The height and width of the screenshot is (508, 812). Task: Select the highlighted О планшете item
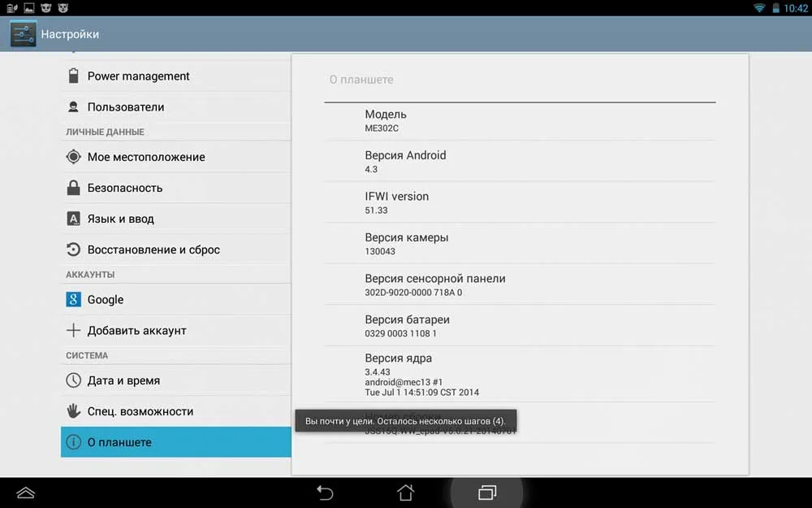coord(176,442)
